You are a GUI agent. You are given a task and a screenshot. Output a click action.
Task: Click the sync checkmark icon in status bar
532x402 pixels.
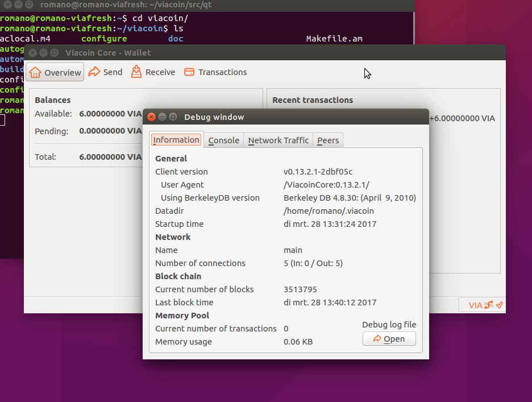tap(499, 305)
